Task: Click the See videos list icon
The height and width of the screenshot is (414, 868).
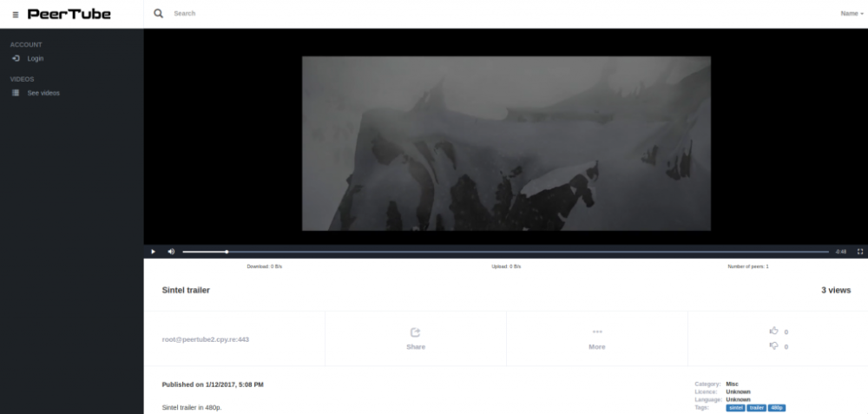Action: (x=16, y=93)
